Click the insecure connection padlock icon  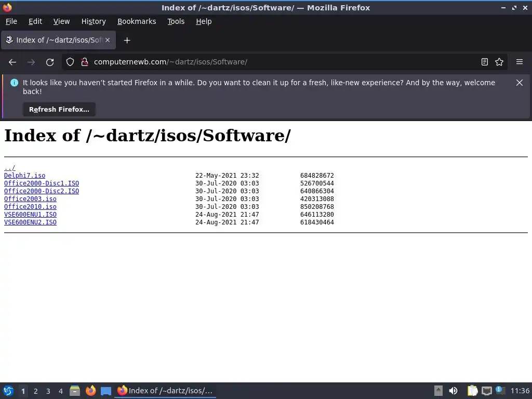85,62
